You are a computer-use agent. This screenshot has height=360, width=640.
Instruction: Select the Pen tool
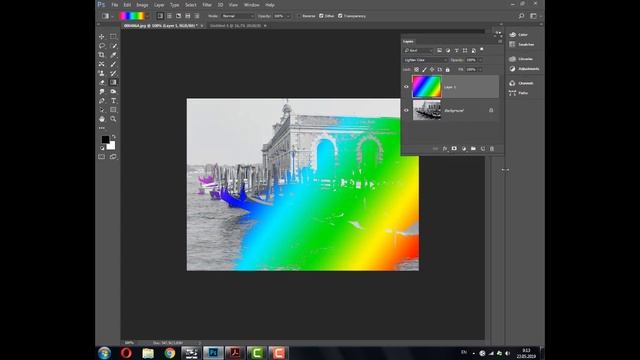coord(102,101)
